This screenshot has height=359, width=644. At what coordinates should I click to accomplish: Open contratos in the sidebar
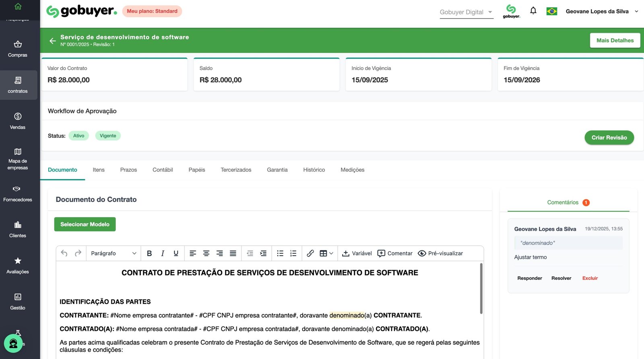tap(18, 85)
